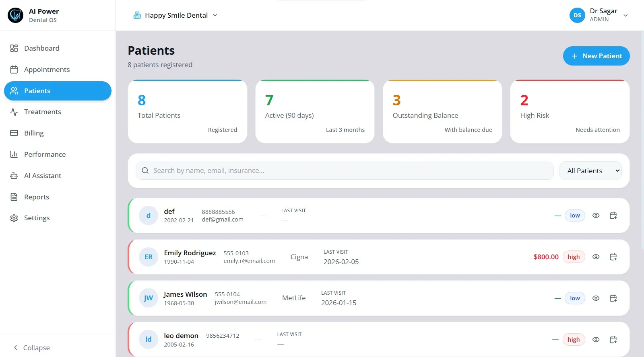Schedule appointment for def via calendar icon

(613, 215)
